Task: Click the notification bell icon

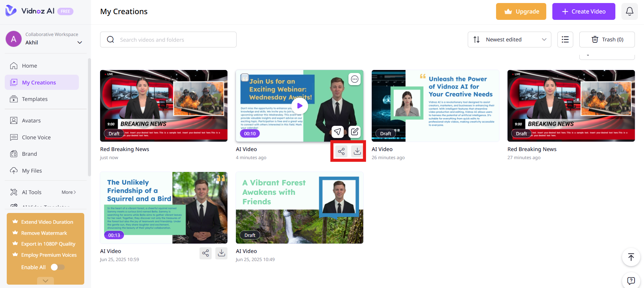Action: (629, 11)
